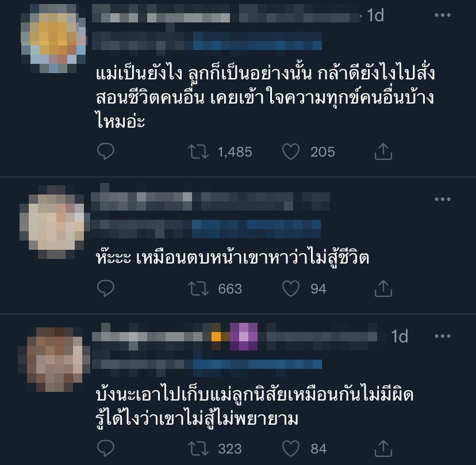This screenshot has width=476, height=465.
Task: Share the first tweet
Action: [383, 151]
